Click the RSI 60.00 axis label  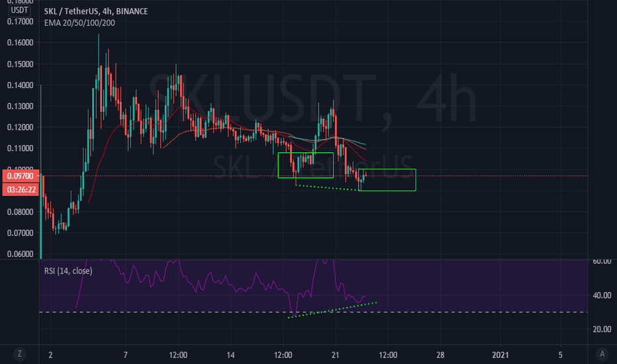coord(602,261)
